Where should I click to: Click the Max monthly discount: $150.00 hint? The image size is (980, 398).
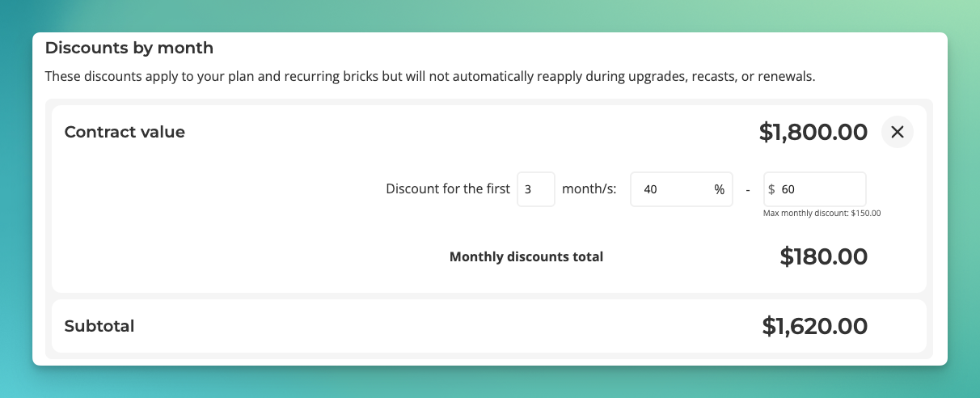(822, 214)
